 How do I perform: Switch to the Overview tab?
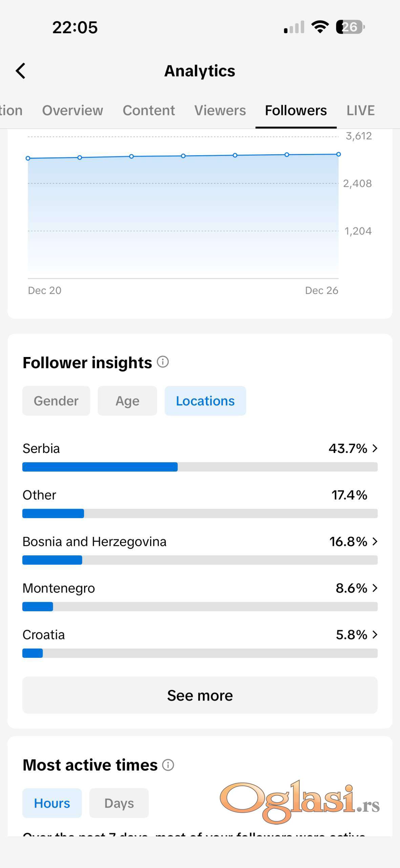click(72, 111)
